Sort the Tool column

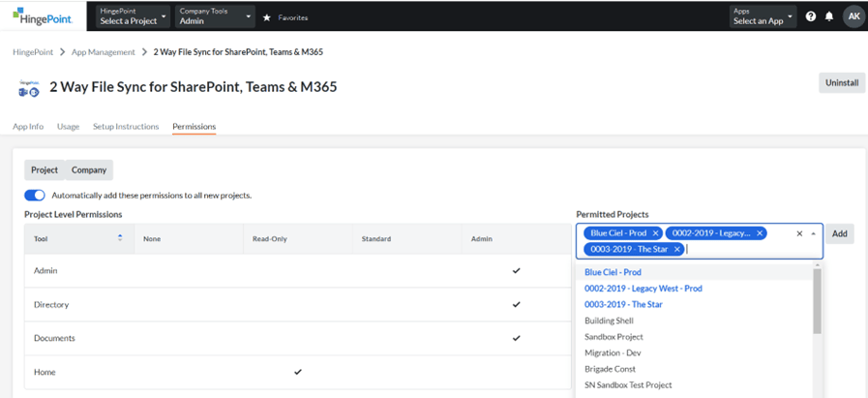(x=120, y=238)
